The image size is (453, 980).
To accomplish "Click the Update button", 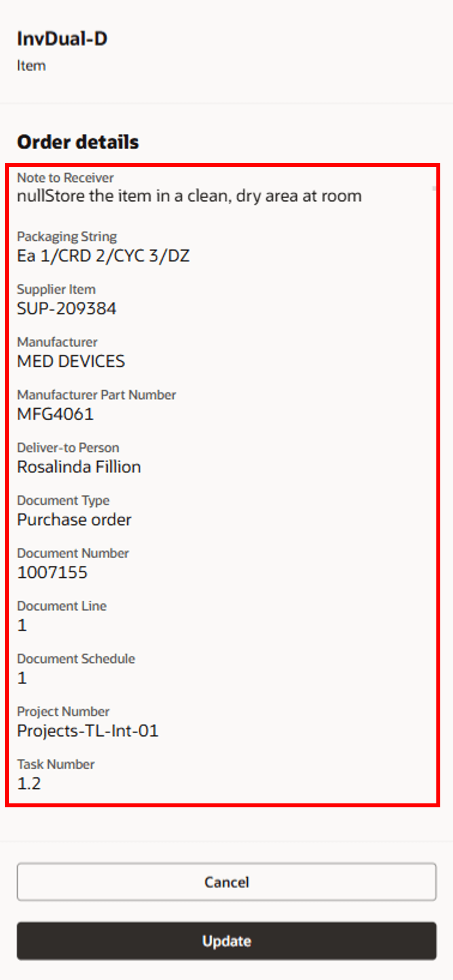I will [226, 942].
